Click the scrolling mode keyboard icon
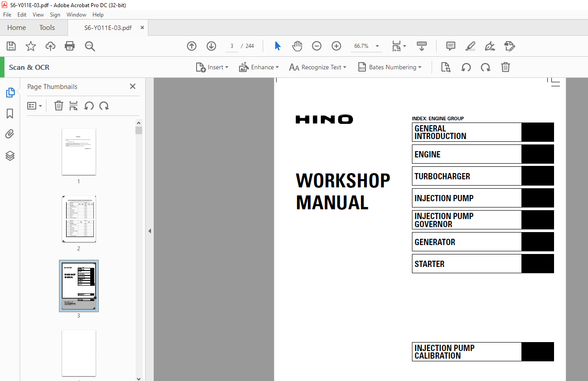 click(422, 46)
